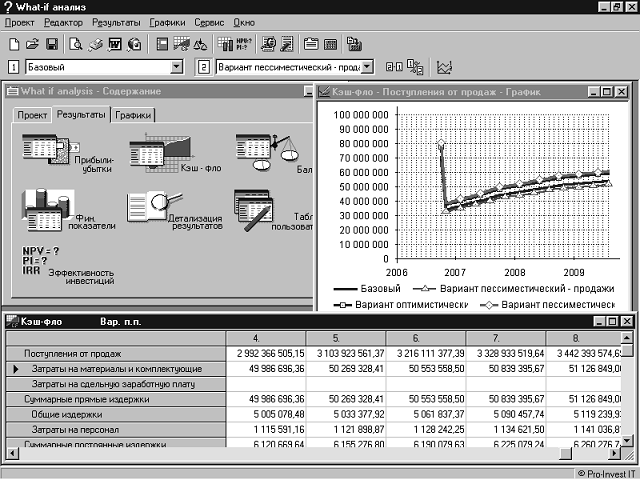This screenshot has width=640, height=480.
Task: Click the table's vertical scrollbar down arrow
Action: (627, 440)
